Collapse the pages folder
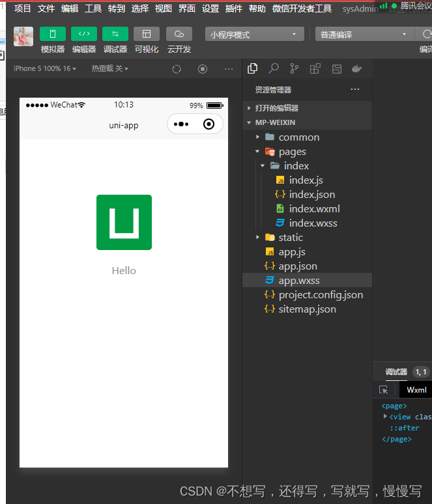432x504 pixels. 307,151
